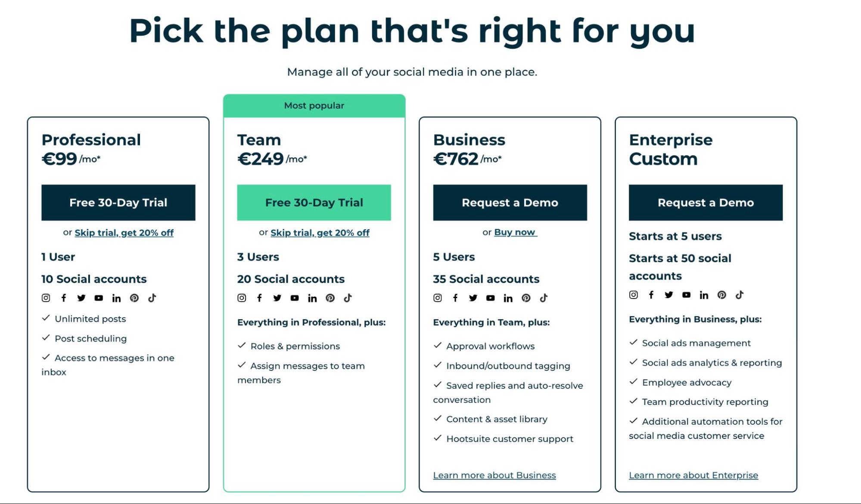Click the Twitter icon in Business plan
The width and height of the screenshot is (861, 504).
coord(473,298)
